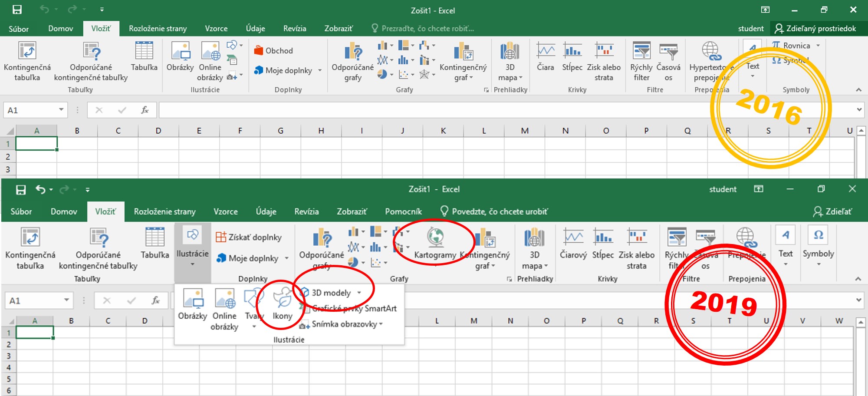Click Kontingenčná tabuľka in bottom window

(x=30, y=248)
